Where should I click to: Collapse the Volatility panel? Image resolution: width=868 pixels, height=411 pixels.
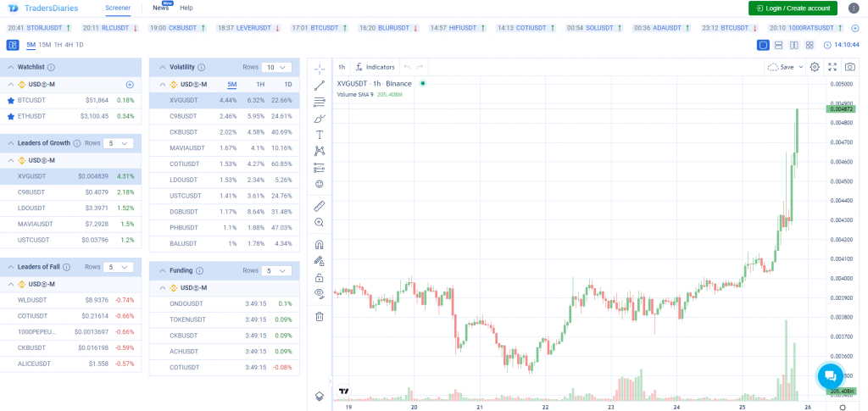click(x=162, y=67)
